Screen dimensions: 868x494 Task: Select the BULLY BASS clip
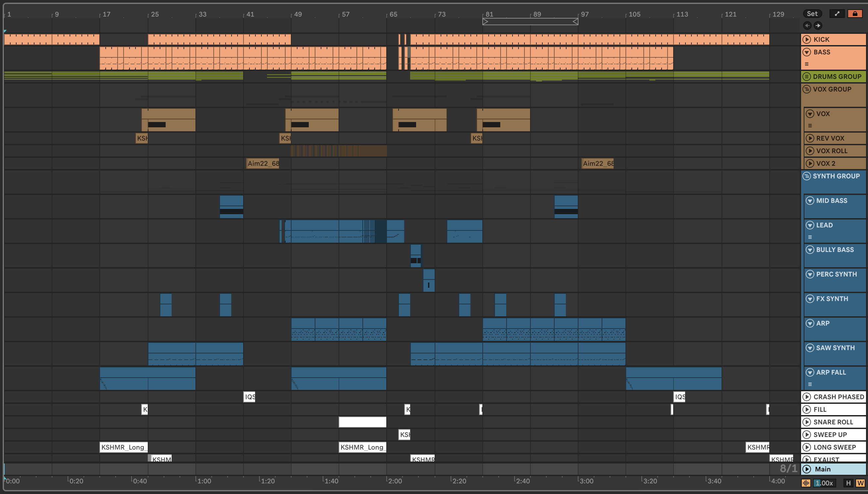click(x=416, y=256)
